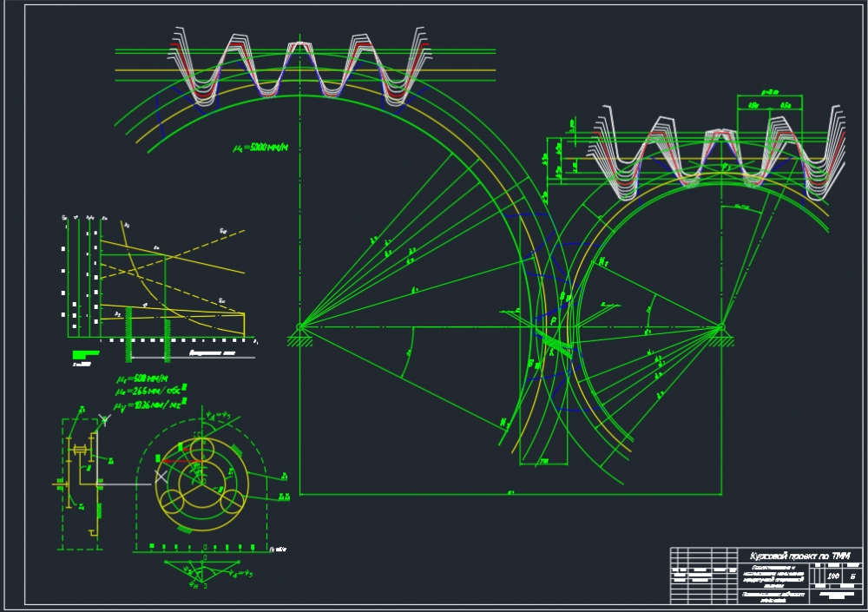Select the '100' cell in title block
The height and width of the screenshot is (612, 868).
(x=833, y=576)
